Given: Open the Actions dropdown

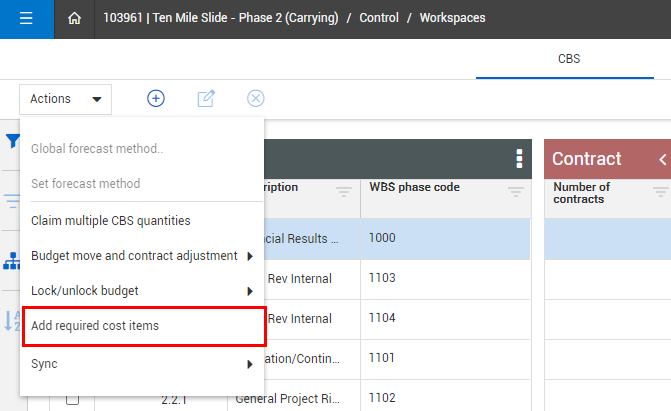Looking at the screenshot, I should (x=65, y=99).
